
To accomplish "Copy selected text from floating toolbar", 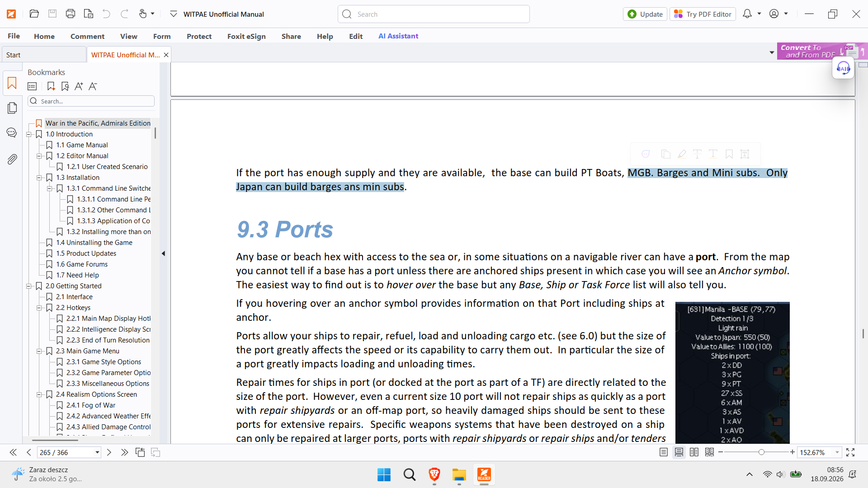I will (665, 154).
